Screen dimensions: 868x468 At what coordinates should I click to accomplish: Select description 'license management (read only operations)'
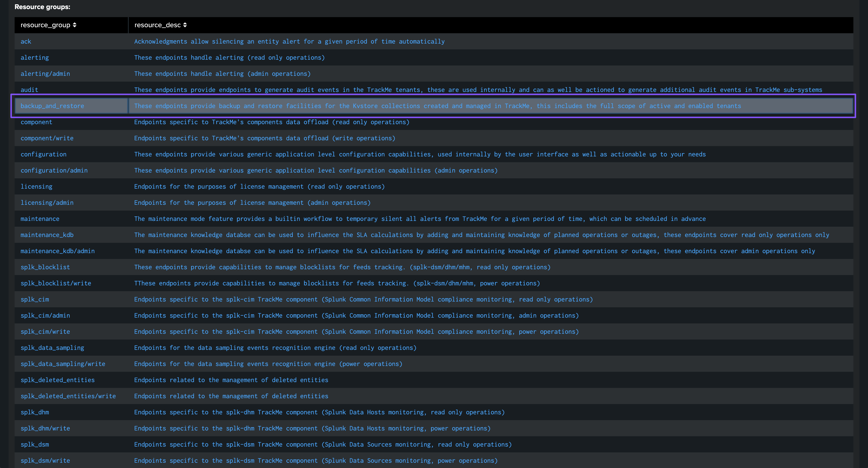click(x=259, y=187)
